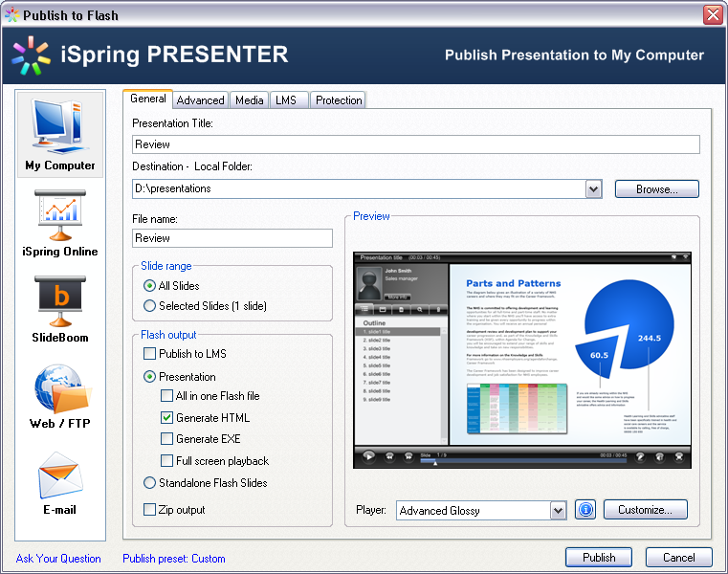This screenshot has width=728, height=574.
Task: Select the Presentation output radio button
Action: click(x=149, y=377)
